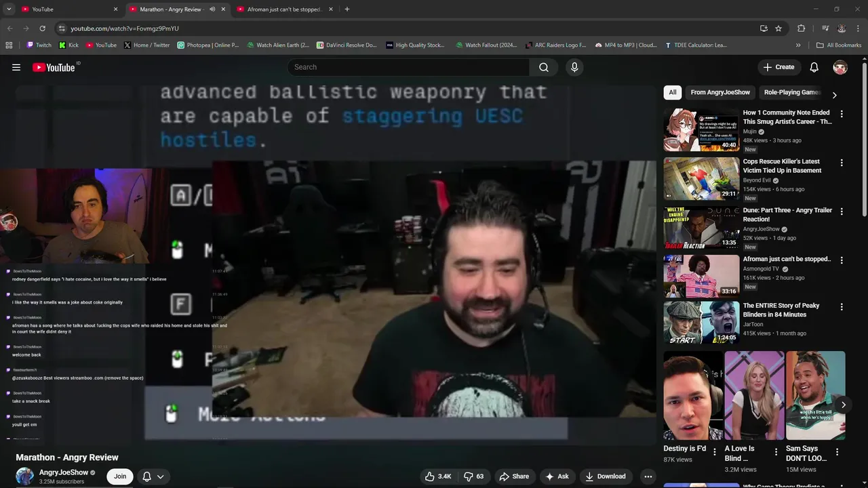
Task: Open options for Sam Says short
Action: point(837,451)
